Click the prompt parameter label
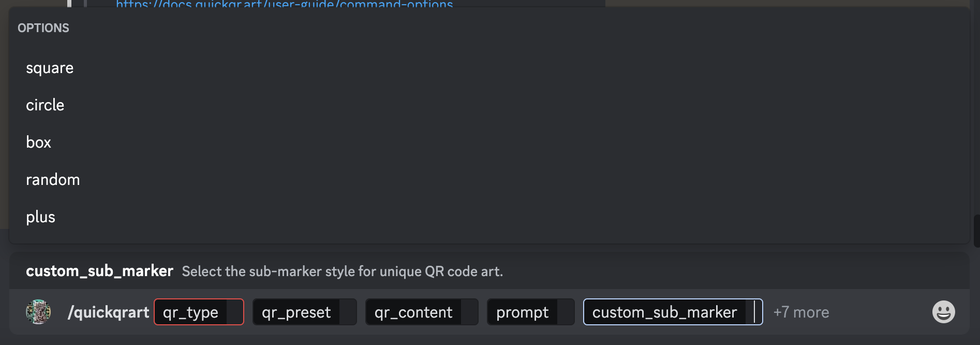 tap(522, 312)
